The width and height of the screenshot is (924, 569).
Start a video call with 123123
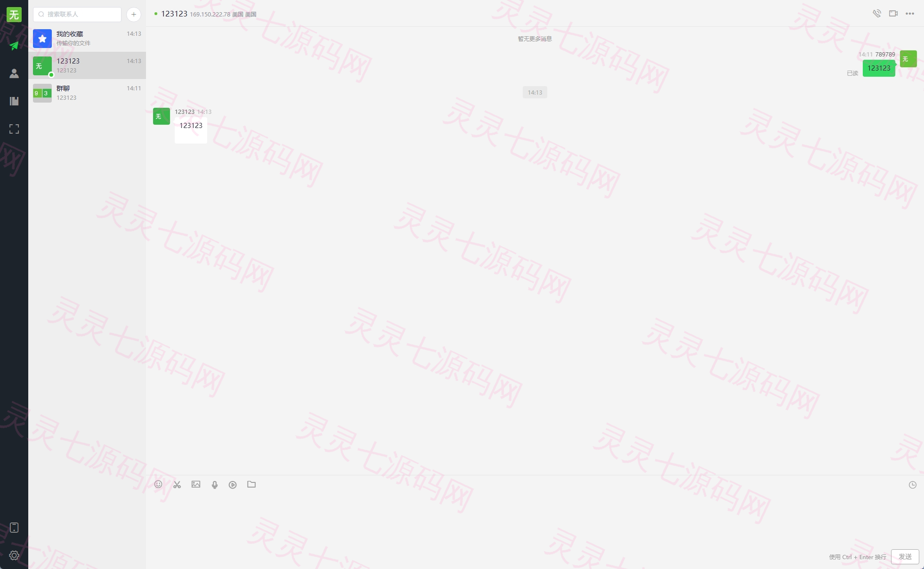pos(893,14)
